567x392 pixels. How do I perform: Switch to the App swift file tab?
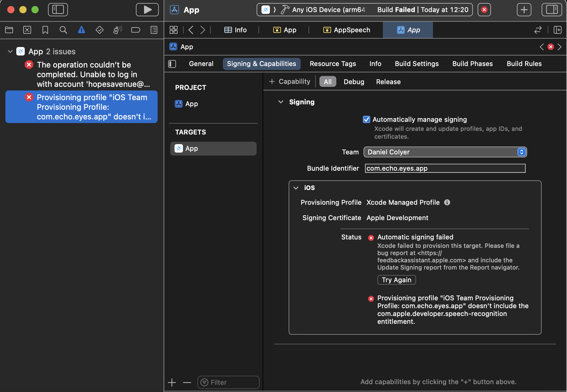(x=285, y=30)
